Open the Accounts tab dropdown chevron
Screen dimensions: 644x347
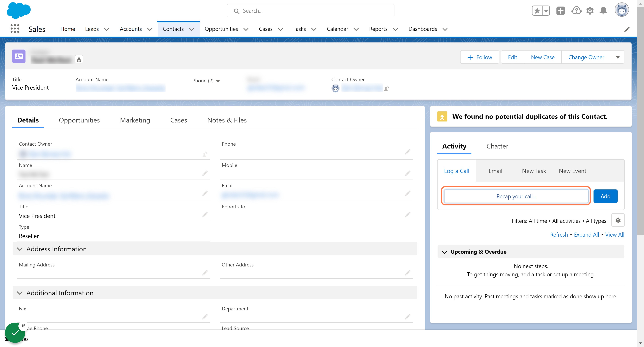pyautogui.click(x=150, y=30)
